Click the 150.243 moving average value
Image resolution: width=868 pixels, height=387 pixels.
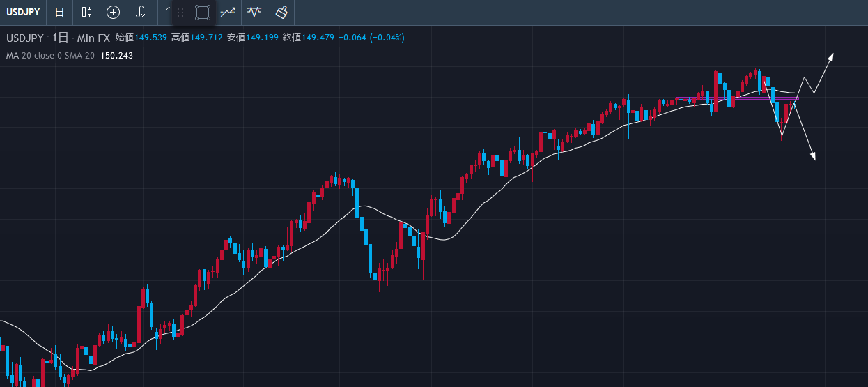[x=116, y=56]
